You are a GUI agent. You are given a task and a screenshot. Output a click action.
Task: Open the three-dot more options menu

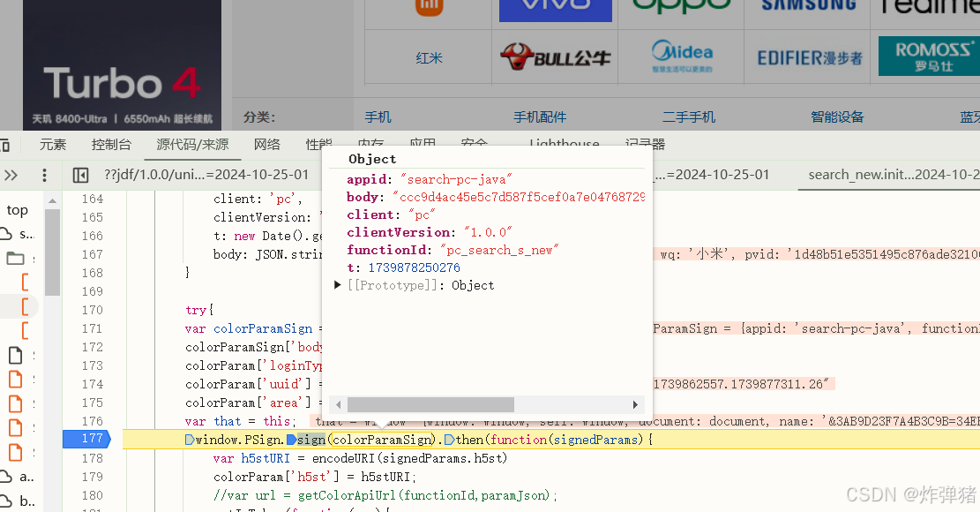44,175
